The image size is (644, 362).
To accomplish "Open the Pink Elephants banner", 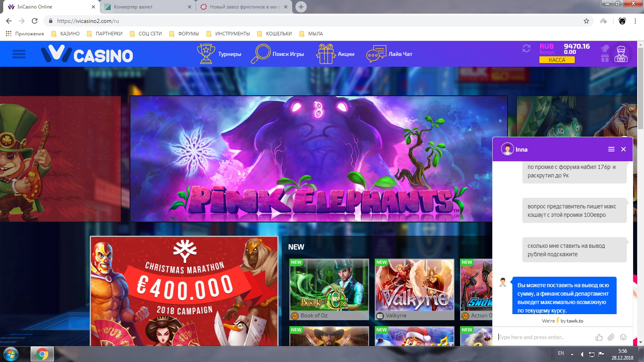I will [x=311, y=158].
